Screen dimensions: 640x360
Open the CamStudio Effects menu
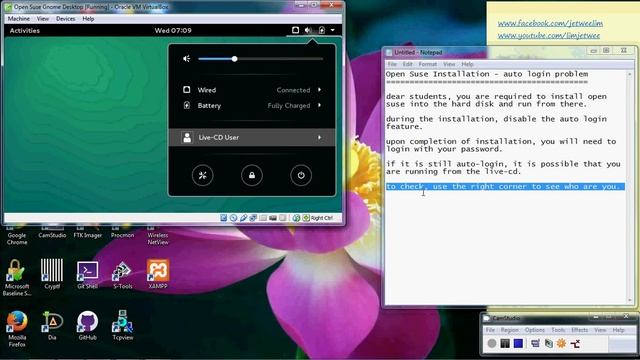580,330
